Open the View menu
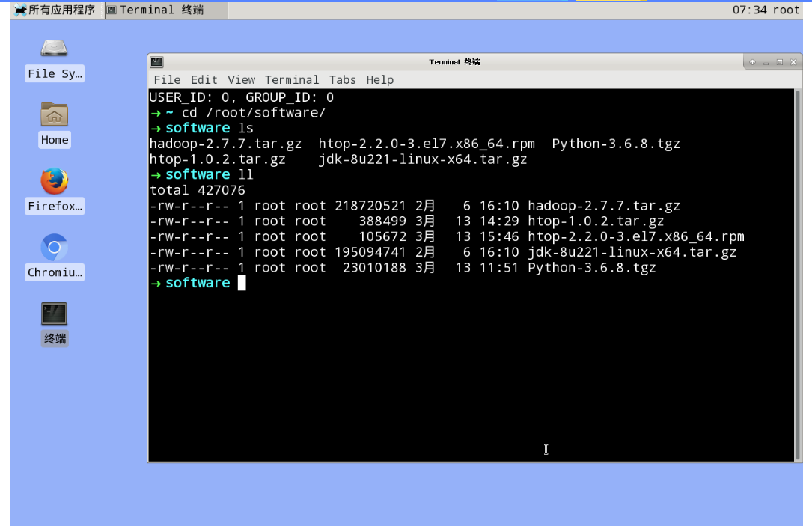The height and width of the screenshot is (526, 812). [x=241, y=80]
